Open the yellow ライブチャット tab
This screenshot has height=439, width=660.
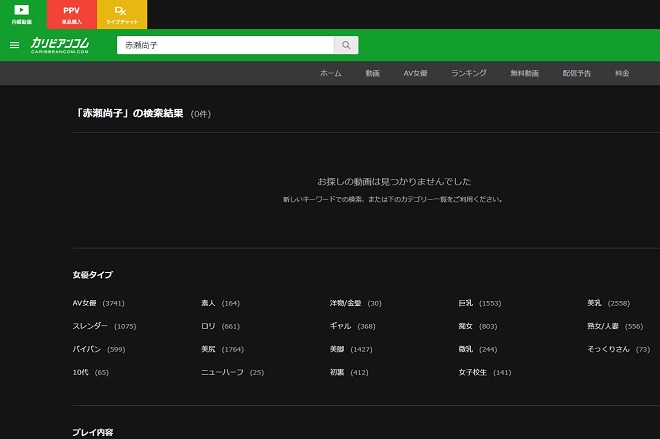tap(121, 14)
